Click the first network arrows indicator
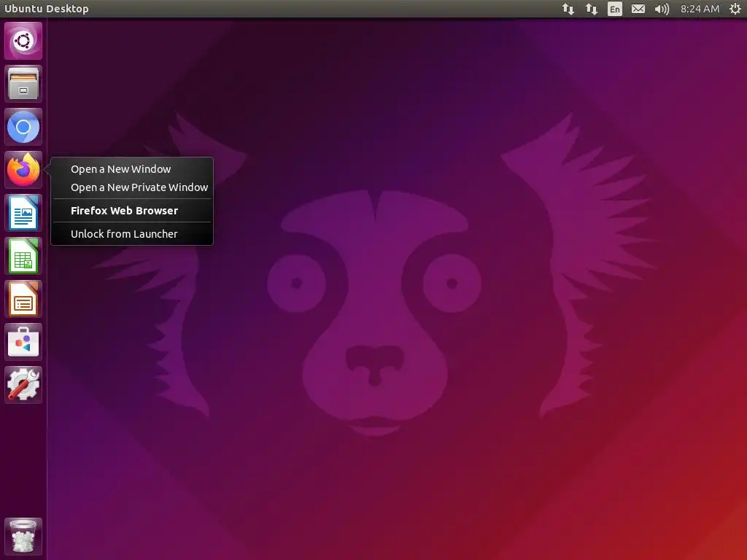 [568, 9]
